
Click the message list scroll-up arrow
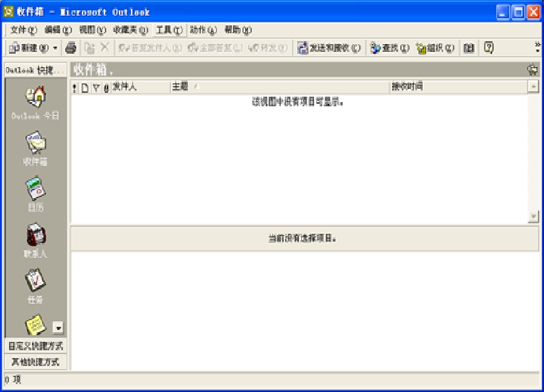[533, 86]
